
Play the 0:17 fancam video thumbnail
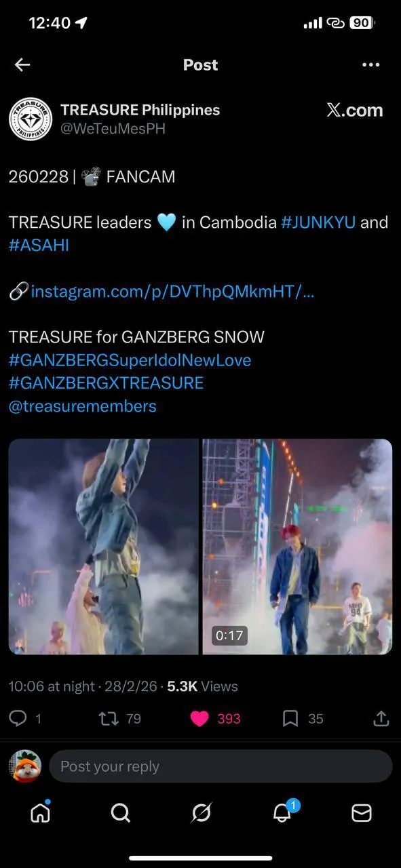point(297,547)
